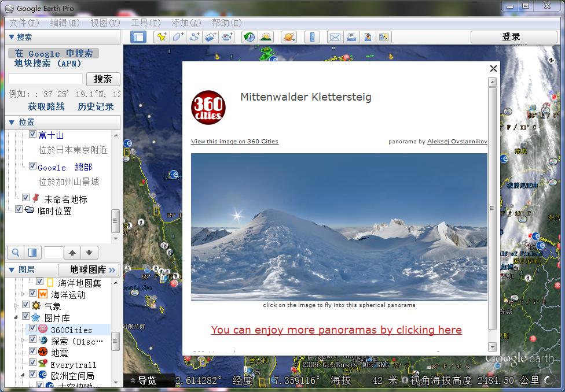Toggle the 图片库 layer checkbox
Viewport: 565px width, 392px height.
click(x=25, y=316)
